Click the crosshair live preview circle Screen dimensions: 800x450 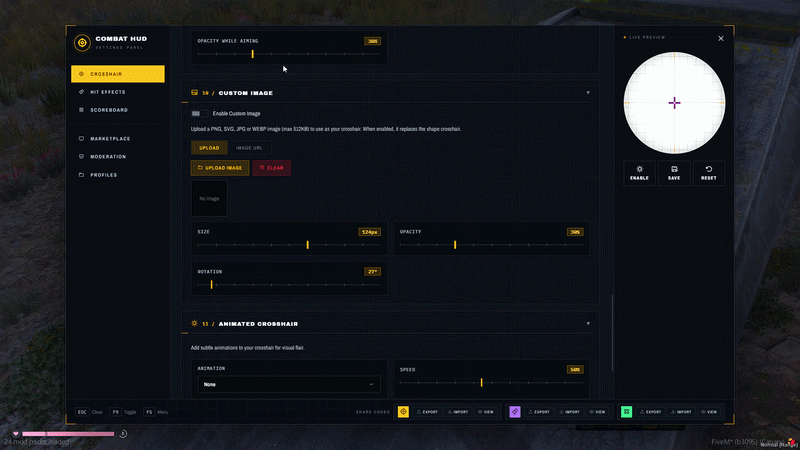(674, 103)
